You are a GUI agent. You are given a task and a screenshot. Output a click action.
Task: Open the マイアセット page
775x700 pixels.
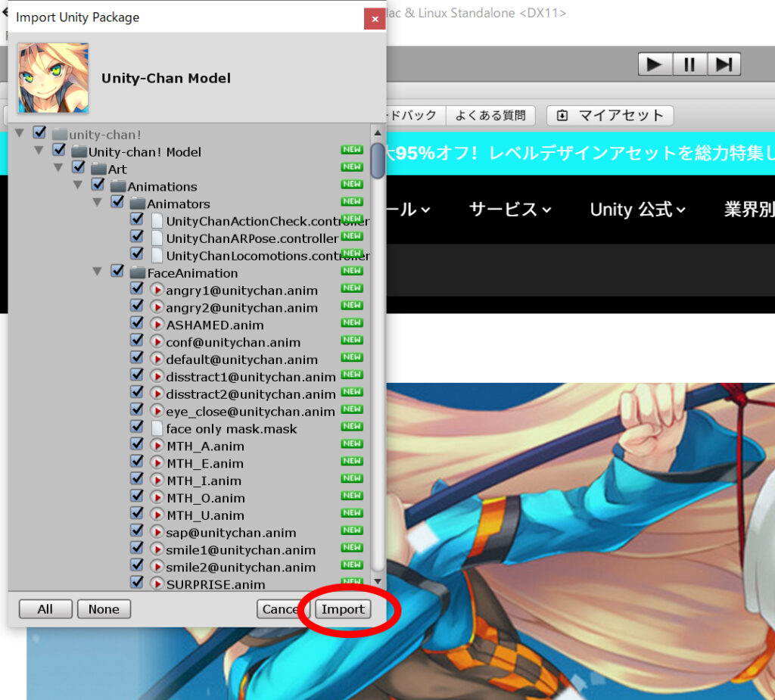pos(610,116)
